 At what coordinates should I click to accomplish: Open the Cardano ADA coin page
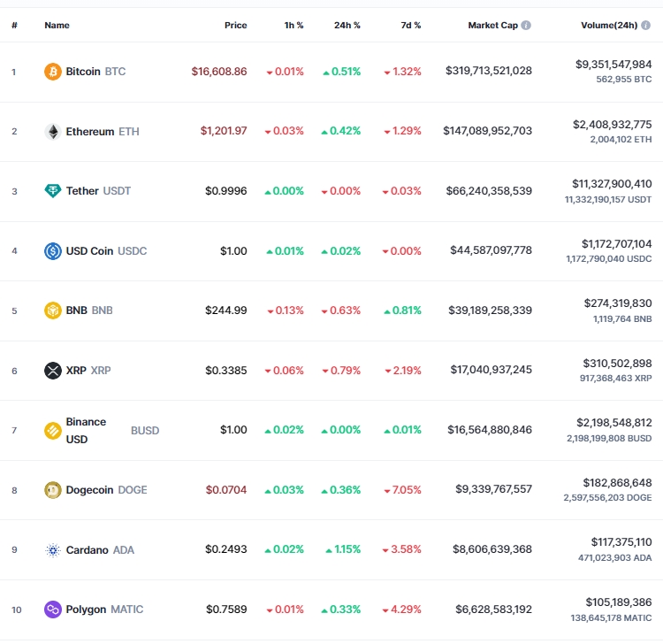click(100, 549)
